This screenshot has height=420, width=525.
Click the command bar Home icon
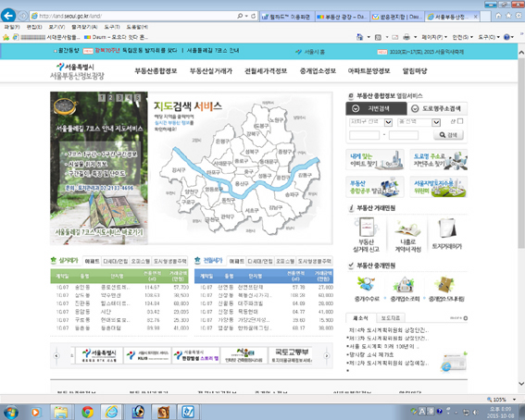[x=359, y=37]
